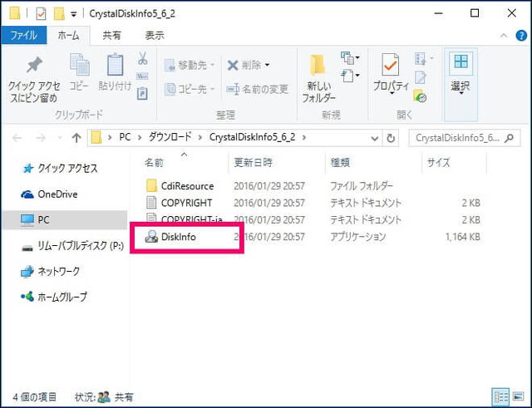Screen dimensions: 532x408
Task: Open the Delete (削除) dropdown arrow
Action: point(267,65)
